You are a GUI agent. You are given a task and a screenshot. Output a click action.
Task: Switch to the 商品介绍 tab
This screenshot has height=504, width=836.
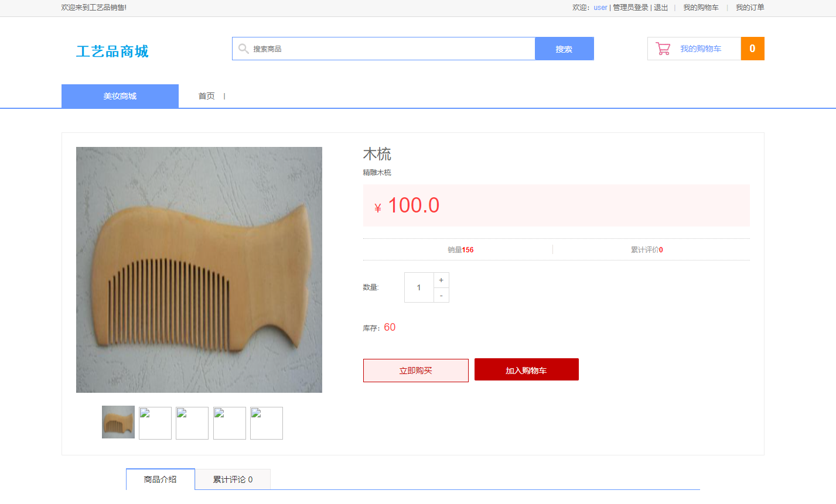160,479
